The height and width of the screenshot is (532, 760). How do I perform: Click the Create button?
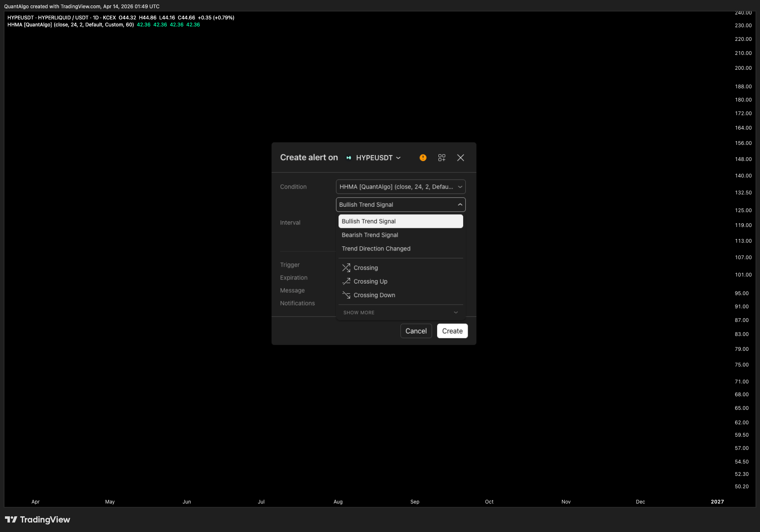[x=452, y=331]
